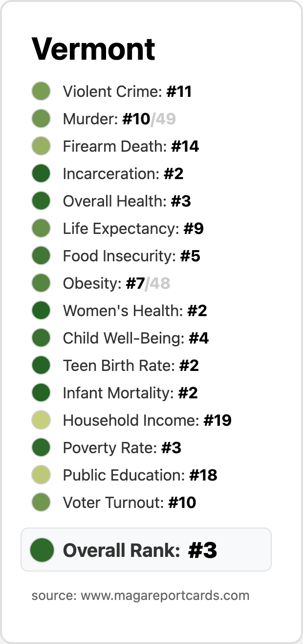Select the Household Income yellow-green dot
The width and height of the screenshot is (303, 644).
(x=41, y=420)
